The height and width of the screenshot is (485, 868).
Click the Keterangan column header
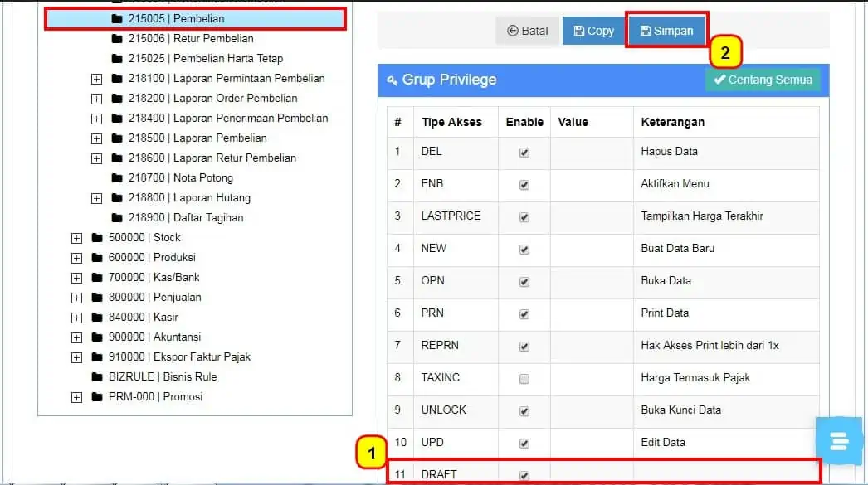[673, 122]
